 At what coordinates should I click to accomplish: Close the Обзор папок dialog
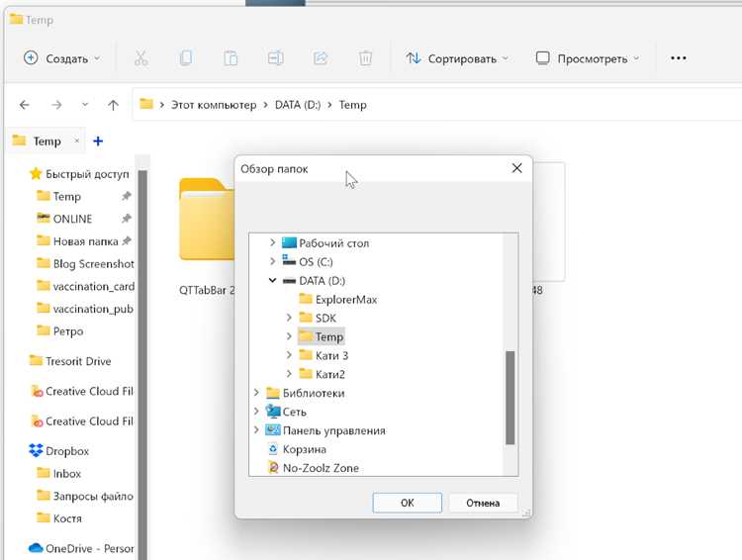(516, 168)
